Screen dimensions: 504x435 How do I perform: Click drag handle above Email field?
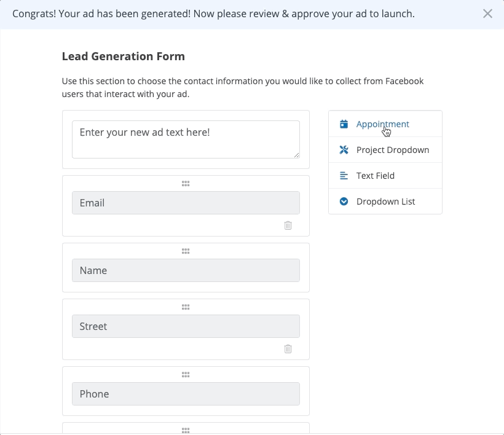point(186,183)
